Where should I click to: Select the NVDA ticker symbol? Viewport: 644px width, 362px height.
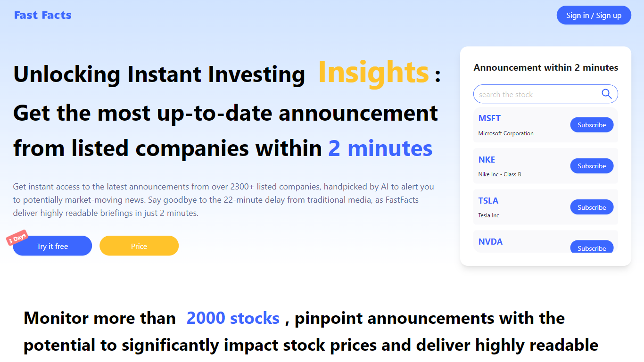pos(490,242)
